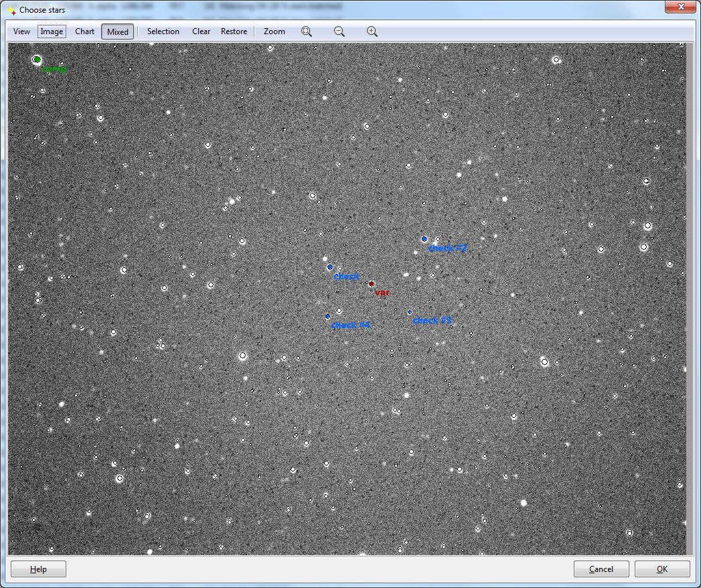Viewport: 701px width, 588px height.
Task: Click the zoom in magnifier icon
Action: point(372,31)
